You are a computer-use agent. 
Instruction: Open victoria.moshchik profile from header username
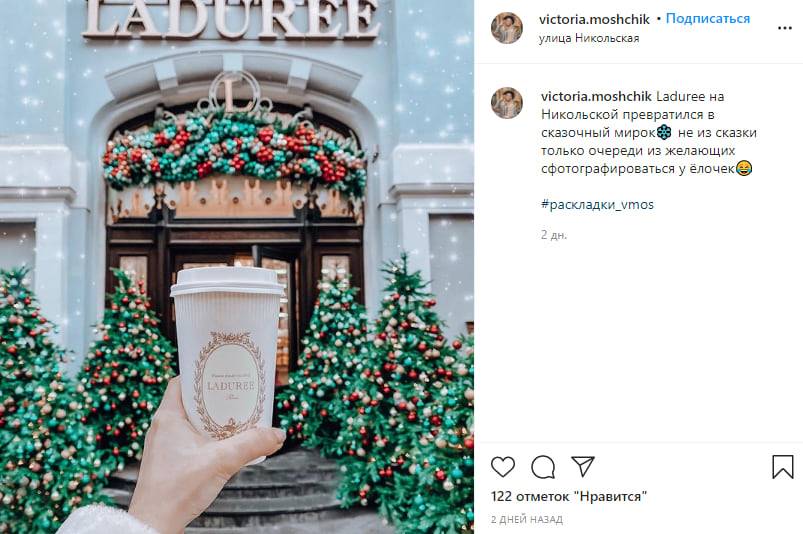(x=594, y=19)
